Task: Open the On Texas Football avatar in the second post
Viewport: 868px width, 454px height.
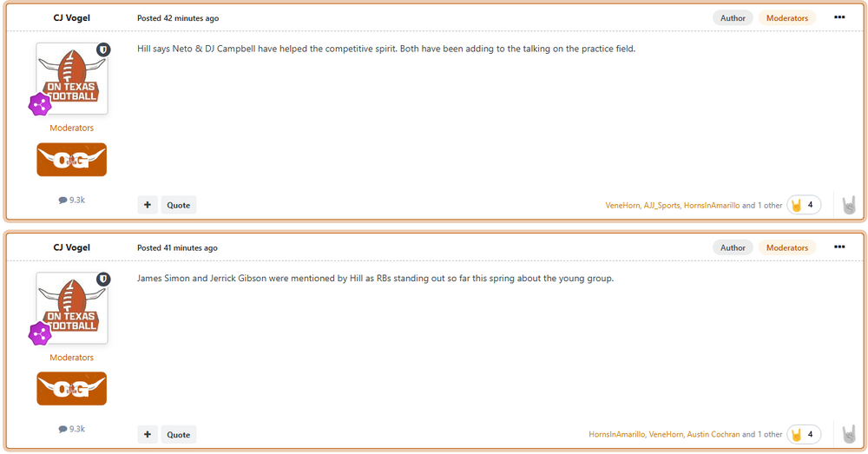Action: tap(72, 307)
